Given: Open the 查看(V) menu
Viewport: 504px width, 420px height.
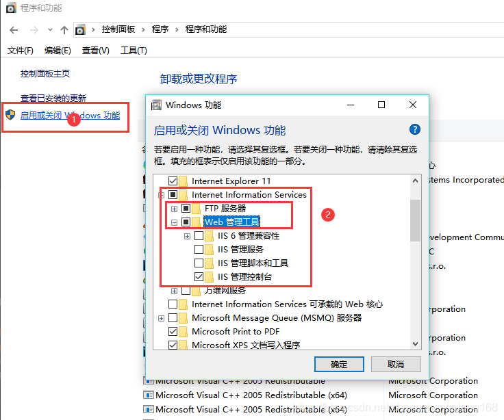Looking at the screenshot, I should click(95, 51).
